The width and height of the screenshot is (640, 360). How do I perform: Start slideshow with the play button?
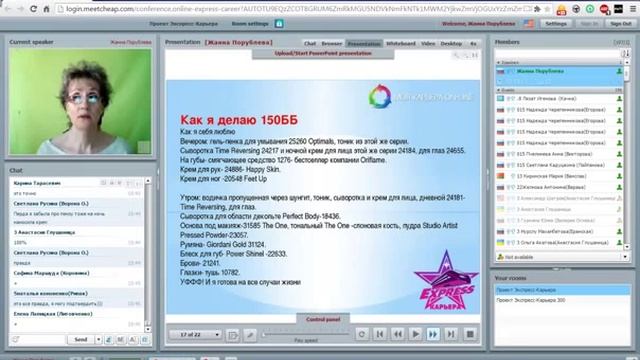coord(416,334)
